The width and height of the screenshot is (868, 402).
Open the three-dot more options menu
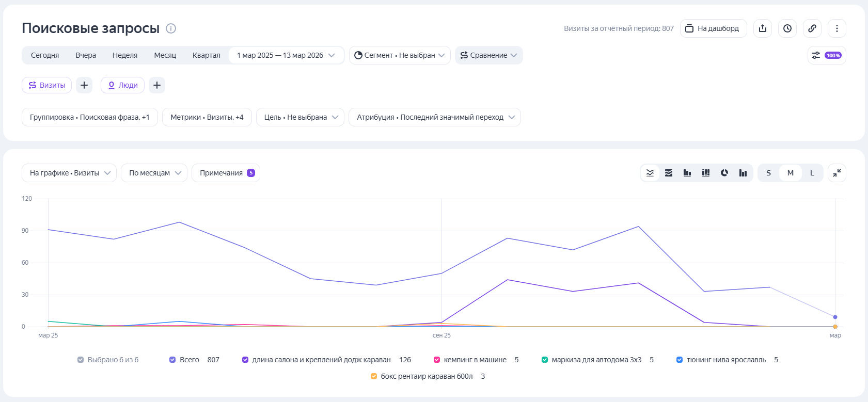click(x=837, y=28)
